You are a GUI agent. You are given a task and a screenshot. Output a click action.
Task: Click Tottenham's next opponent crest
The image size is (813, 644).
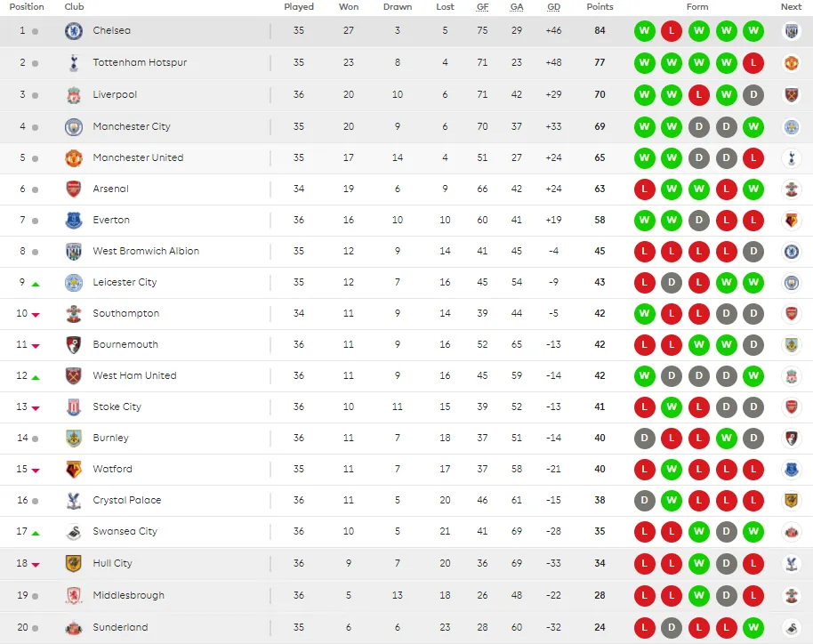point(791,63)
